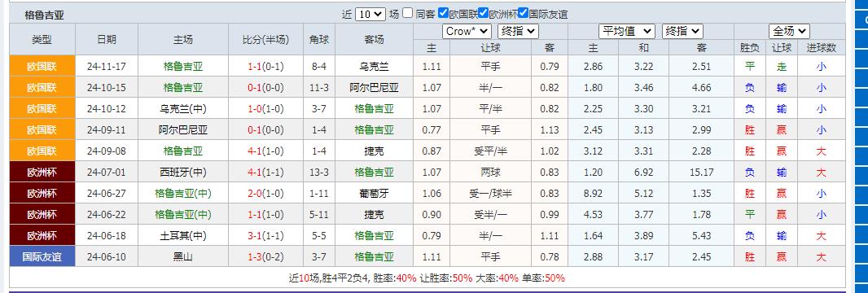Open the 全场 period dropdown
868x293 pixels.
coord(789,31)
